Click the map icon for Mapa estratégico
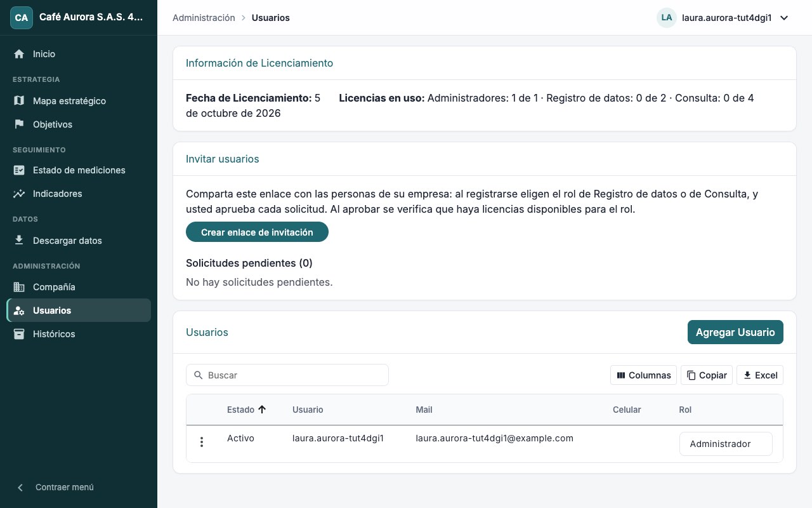Screen dimensions: 812x508 19,101
